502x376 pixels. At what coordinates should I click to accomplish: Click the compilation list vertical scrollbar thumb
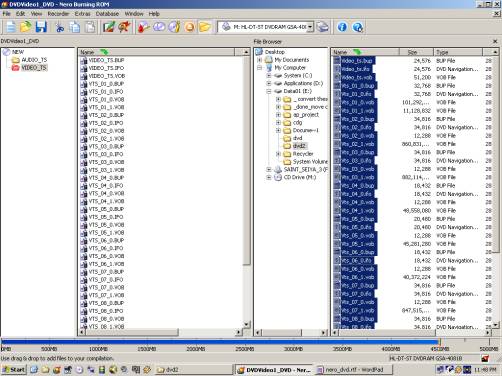(246, 161)
